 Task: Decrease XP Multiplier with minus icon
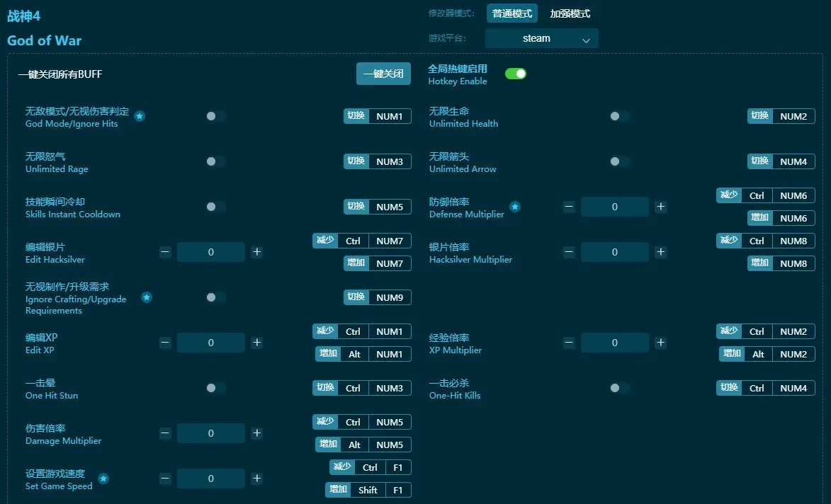point(569,343)
